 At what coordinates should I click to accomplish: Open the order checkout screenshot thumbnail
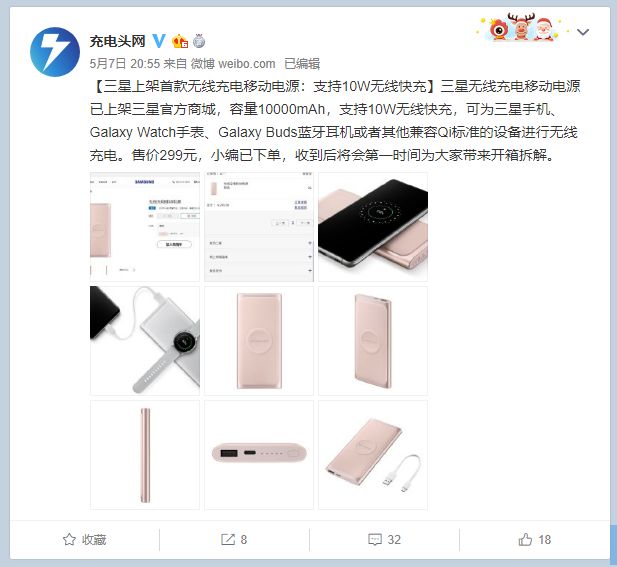coord(259,227)
